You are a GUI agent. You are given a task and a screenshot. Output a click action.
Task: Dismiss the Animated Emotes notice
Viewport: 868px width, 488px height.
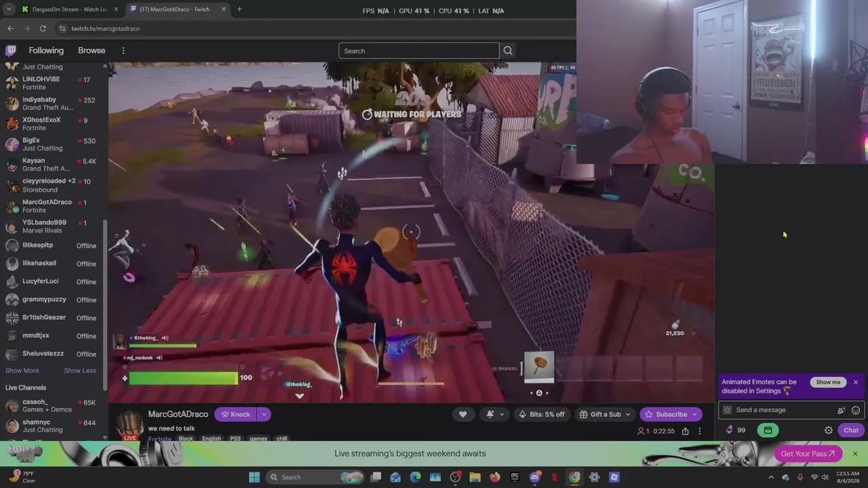click(x=856, y=382)
